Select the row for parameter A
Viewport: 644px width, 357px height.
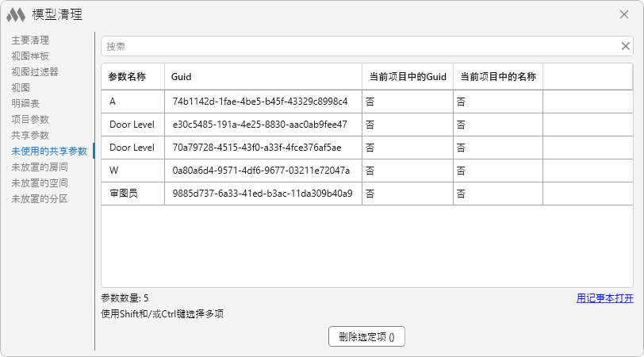click(238, 102)
